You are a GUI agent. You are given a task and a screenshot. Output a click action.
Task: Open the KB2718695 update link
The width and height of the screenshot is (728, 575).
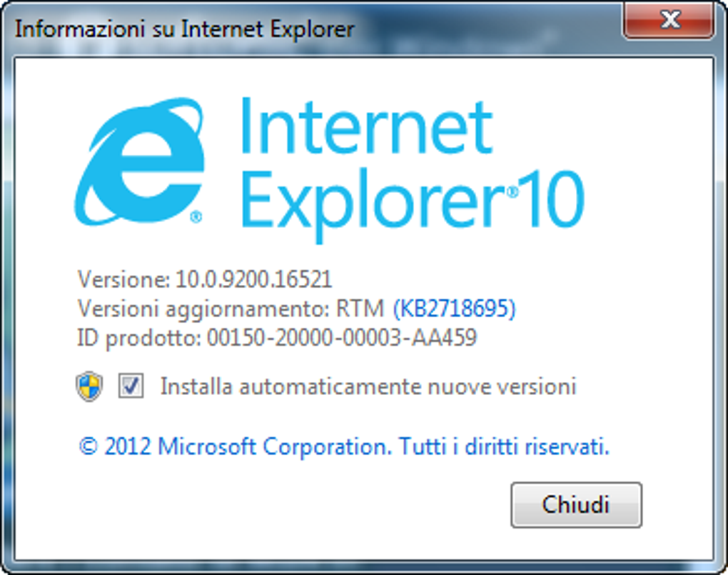pos(455,308)
